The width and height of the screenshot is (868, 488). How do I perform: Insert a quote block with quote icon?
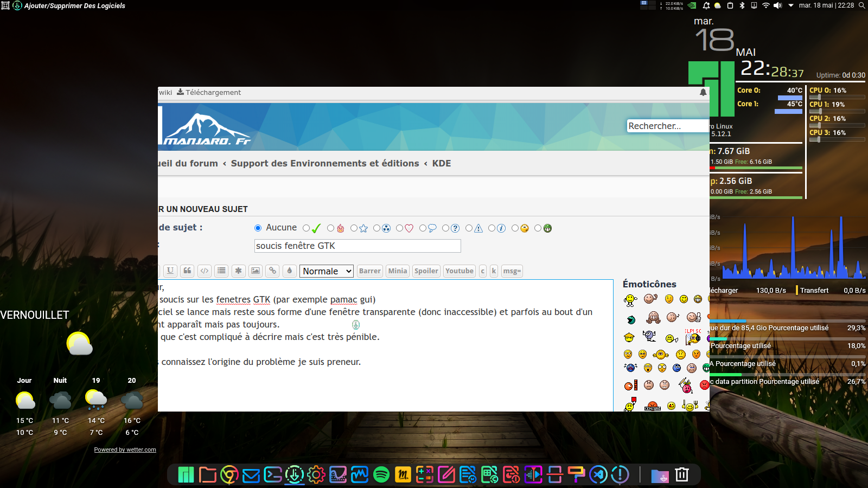pos(187,271)
